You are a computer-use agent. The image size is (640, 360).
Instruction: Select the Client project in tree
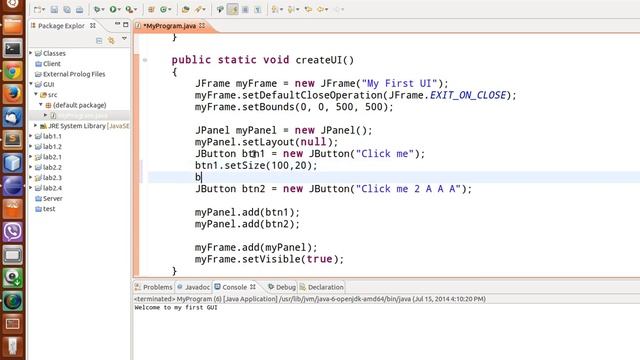(48, 64)
